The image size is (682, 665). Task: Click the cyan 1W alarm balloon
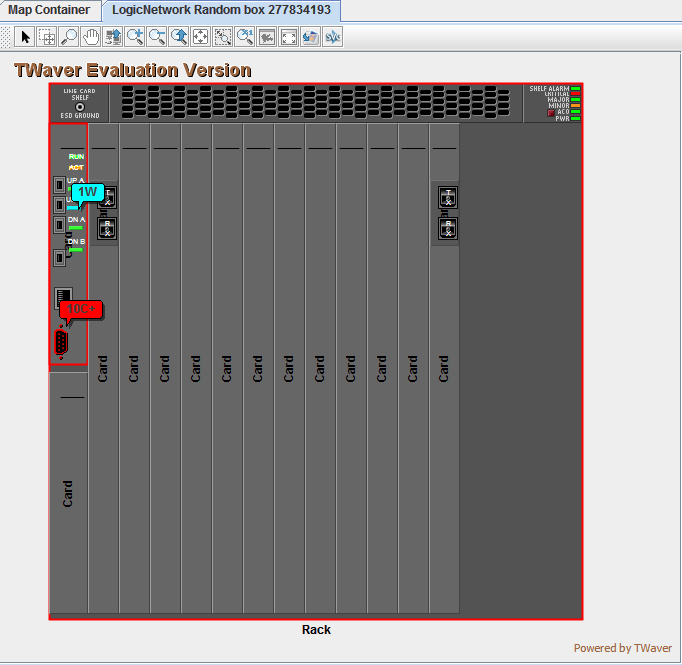(87, 192)
